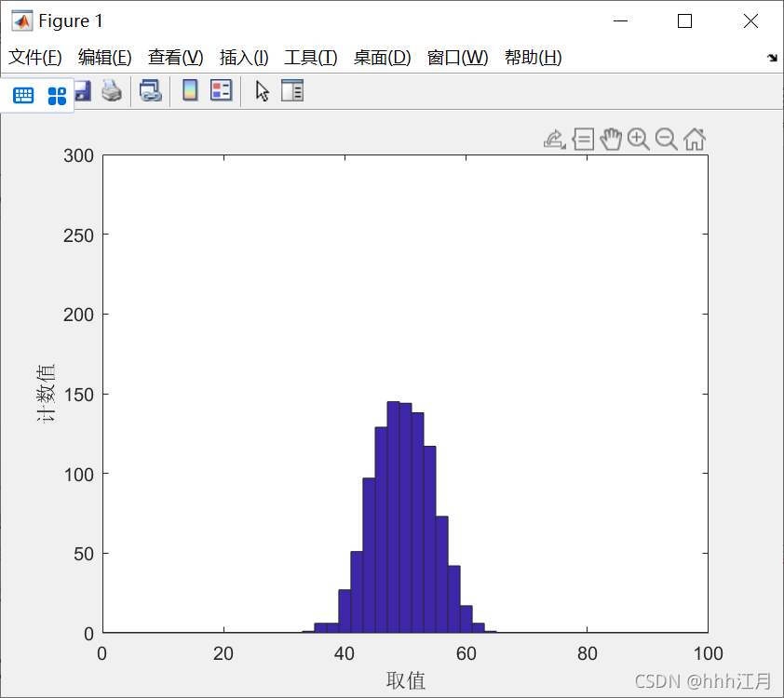Activate the Zoom In magnifier
Viewport: 784px width, 698px height.
[639, 140]
